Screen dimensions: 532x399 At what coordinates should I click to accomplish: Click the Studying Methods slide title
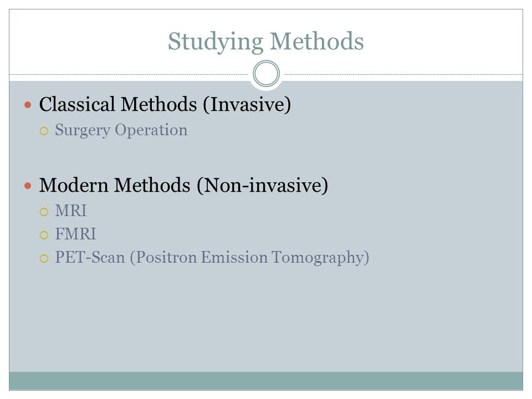[265, 42]
